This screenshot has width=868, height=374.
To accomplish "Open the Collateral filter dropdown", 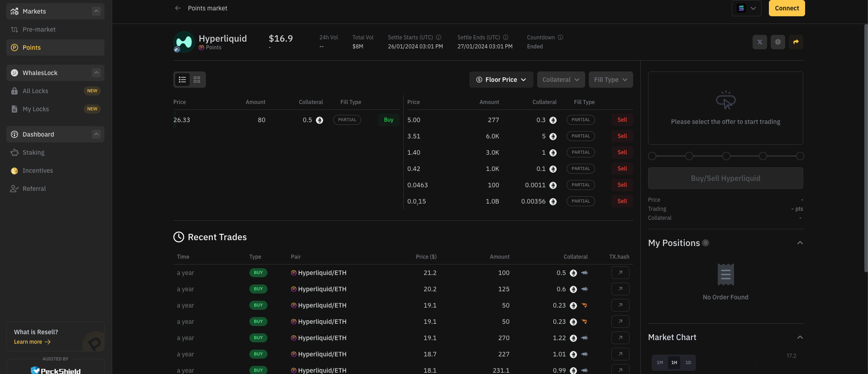I will tap(561, 80).
